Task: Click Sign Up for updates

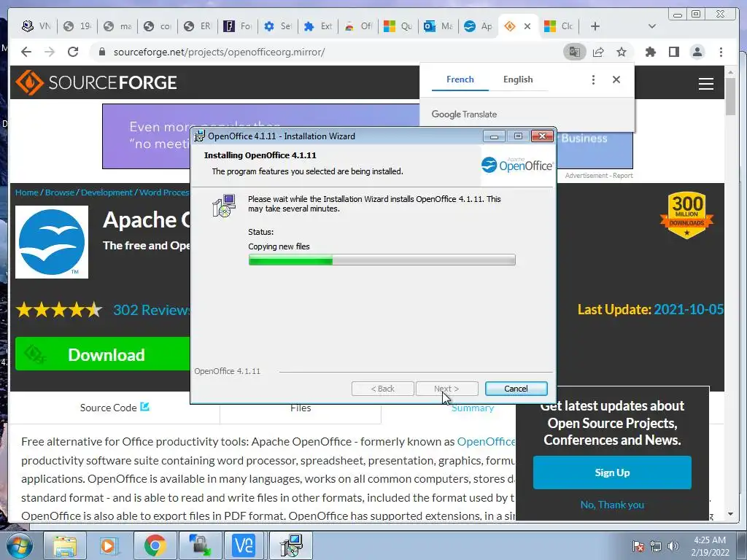Action: [x=612, y=472]
